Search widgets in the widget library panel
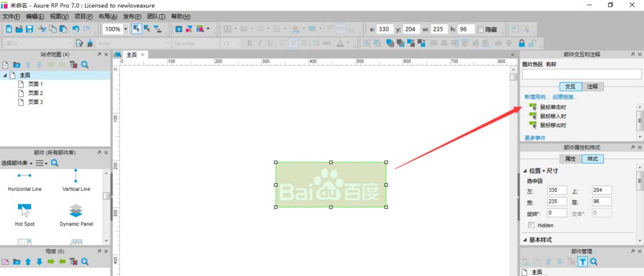The height and width of the screenshot is (276, 644). [55, 163]
